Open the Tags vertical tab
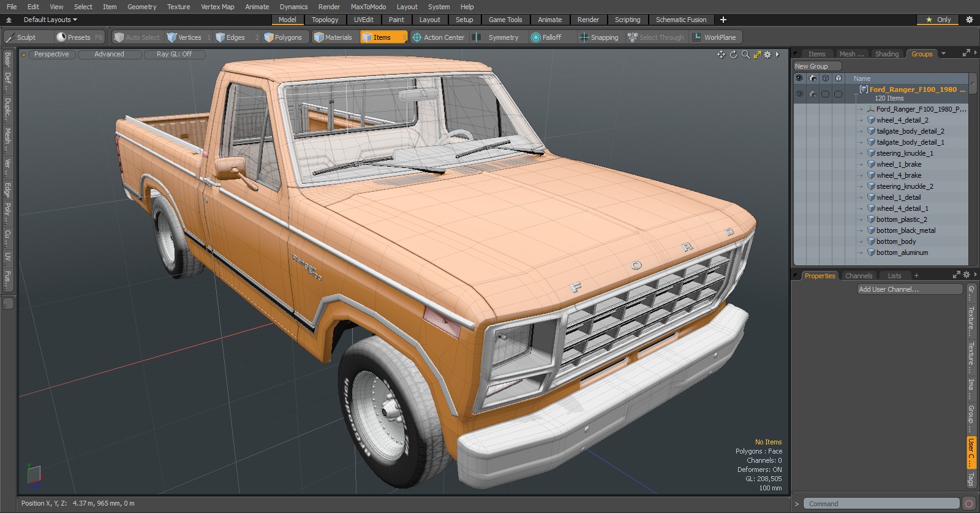 click(x=971, y=479)
